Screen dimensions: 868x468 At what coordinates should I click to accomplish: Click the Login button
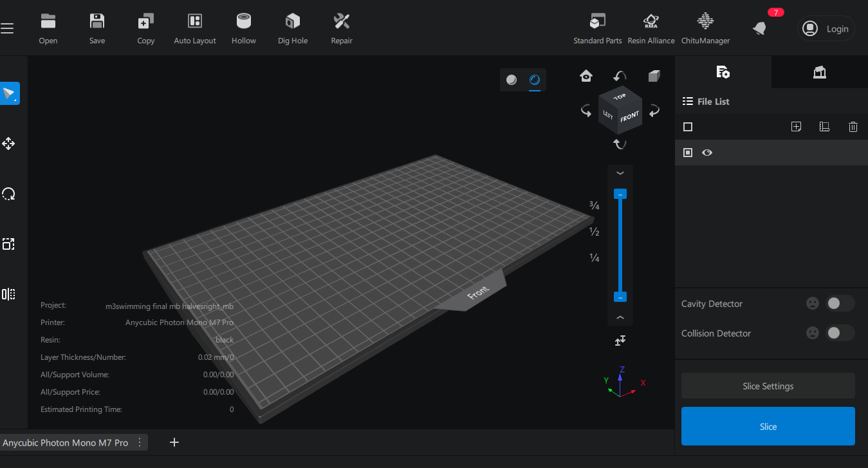pos(827,28)
